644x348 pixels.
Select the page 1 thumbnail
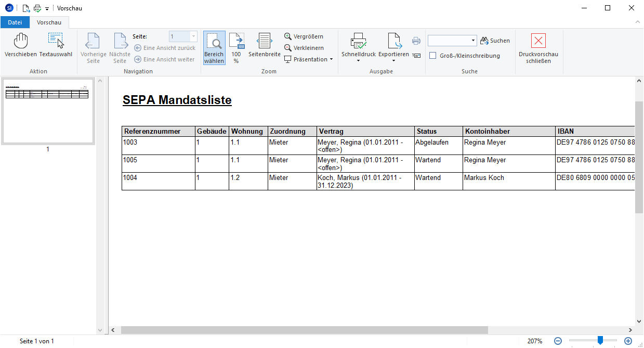[48, 111]
